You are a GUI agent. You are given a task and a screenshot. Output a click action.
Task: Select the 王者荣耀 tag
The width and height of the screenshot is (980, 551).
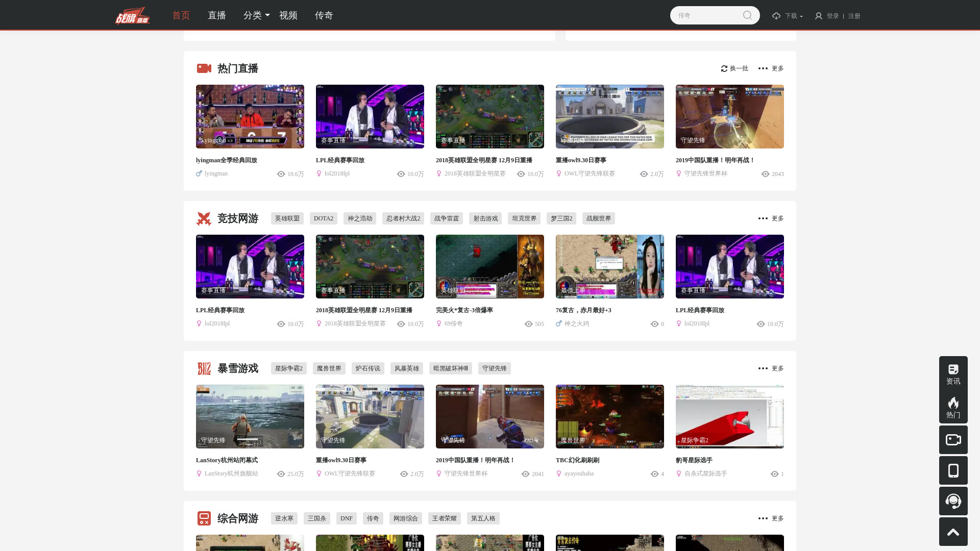click(445, 518)
